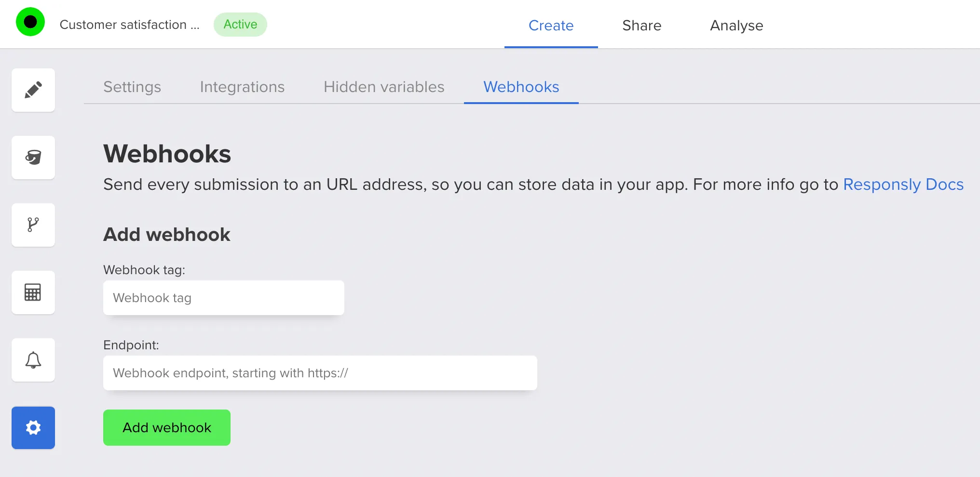
Task: Switch to the Share tab
Action: click(641, 26)
